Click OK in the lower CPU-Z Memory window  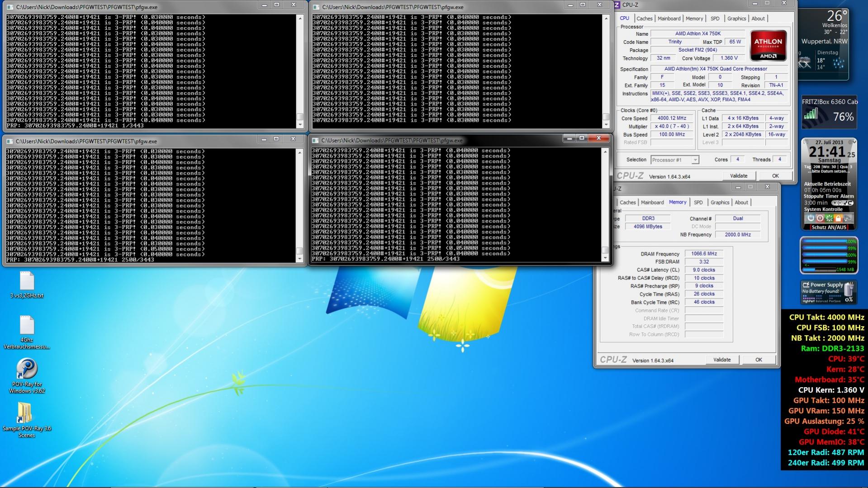tap(759, 360)
